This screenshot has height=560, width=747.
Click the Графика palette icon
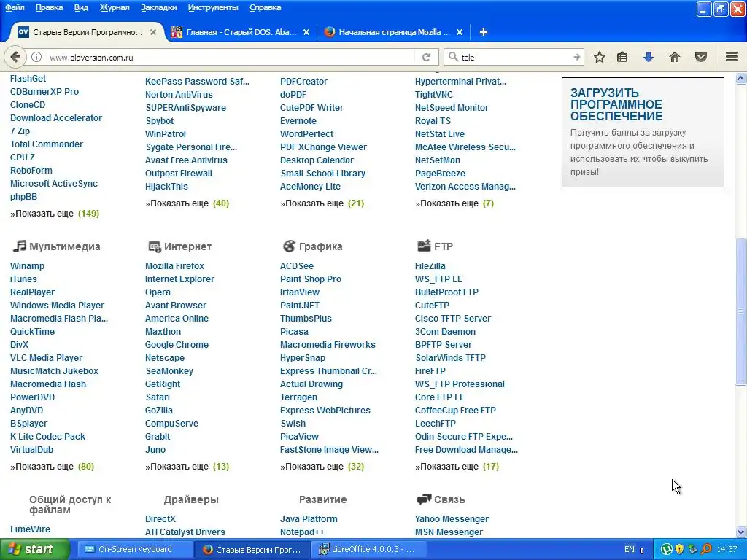pos(289,246)
